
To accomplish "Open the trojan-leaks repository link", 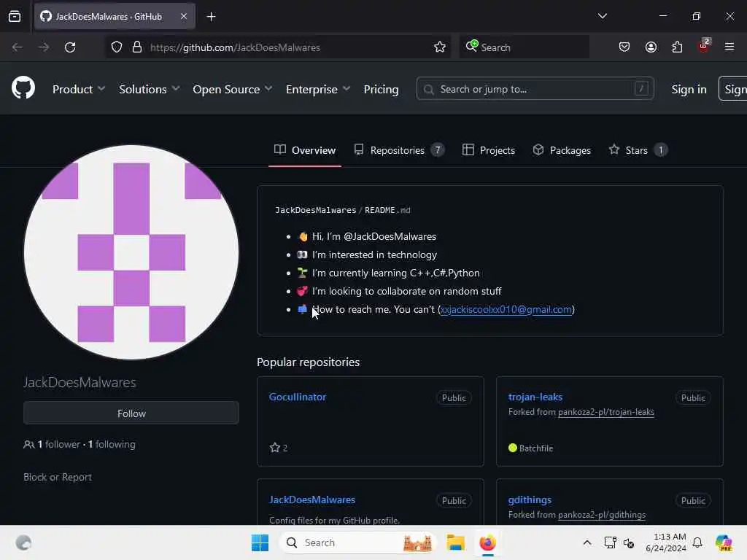I will coord(535,397).
